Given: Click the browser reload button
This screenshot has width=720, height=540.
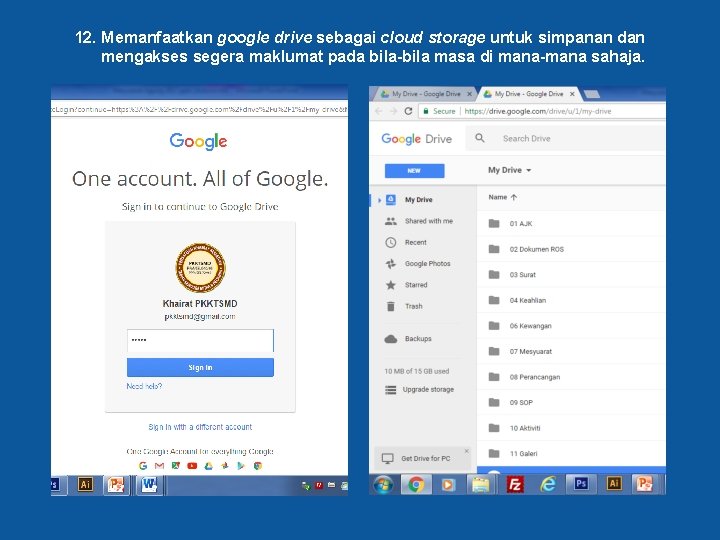Looking at the screenshot, I should tap(408, 111).
